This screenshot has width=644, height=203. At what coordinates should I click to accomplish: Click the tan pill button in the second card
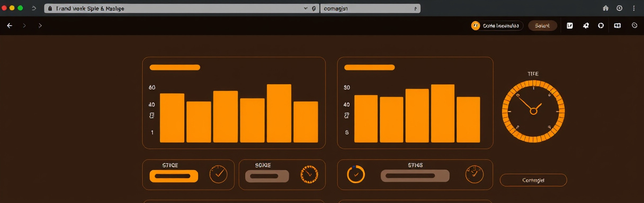coord(267,176)
